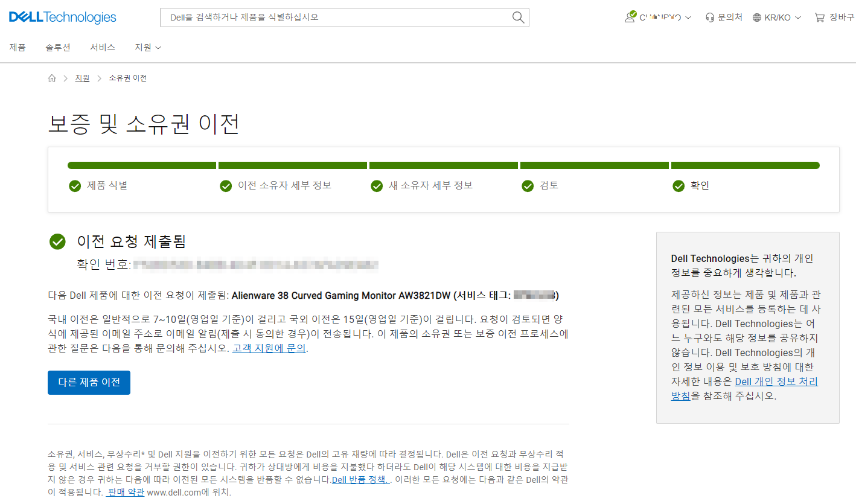
Task: Click the 새 소유자 세부 정보 checkmark icon
Action: 377,186
